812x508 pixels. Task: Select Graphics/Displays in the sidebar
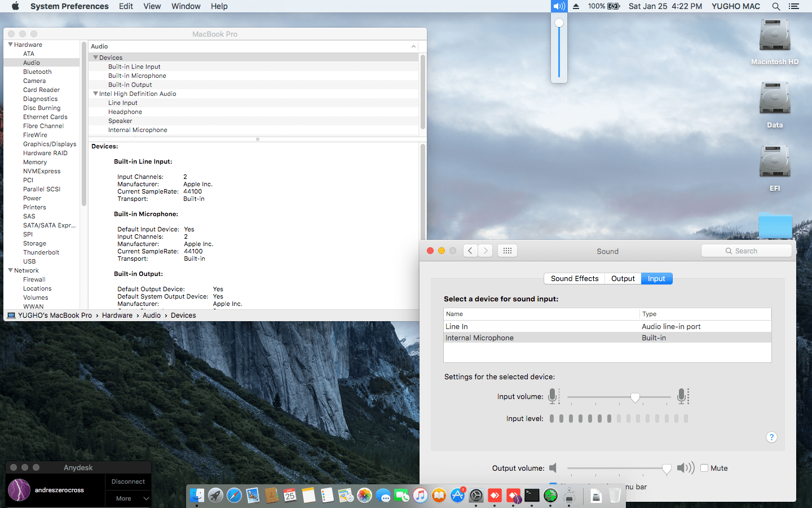[x=50, y=144]
